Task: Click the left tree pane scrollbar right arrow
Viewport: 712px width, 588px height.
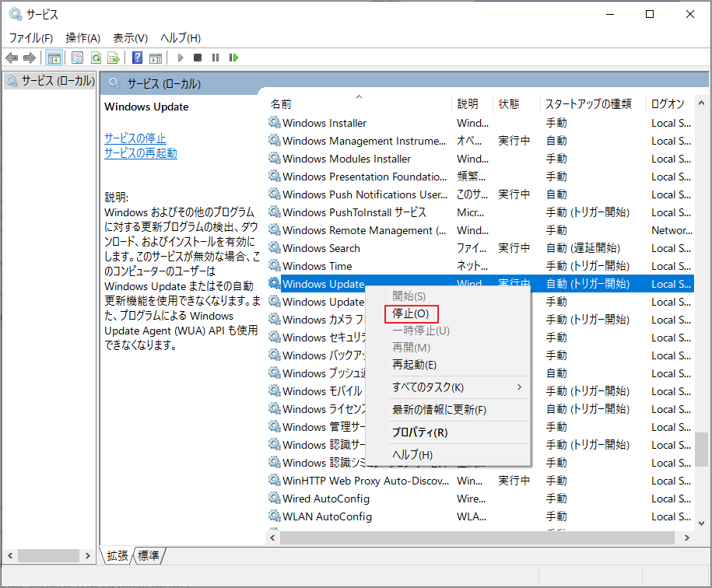Action: pyautogui.click(x=88, y=555)
